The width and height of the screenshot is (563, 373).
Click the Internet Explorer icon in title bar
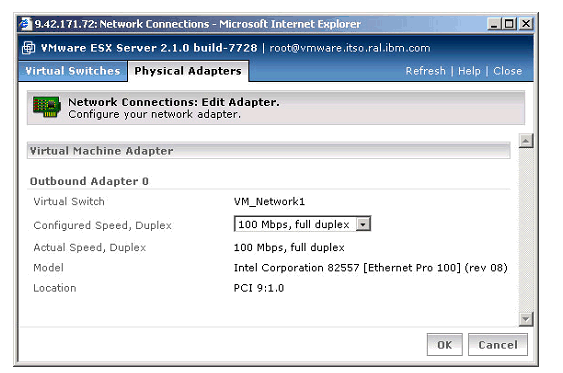[25, 24]
